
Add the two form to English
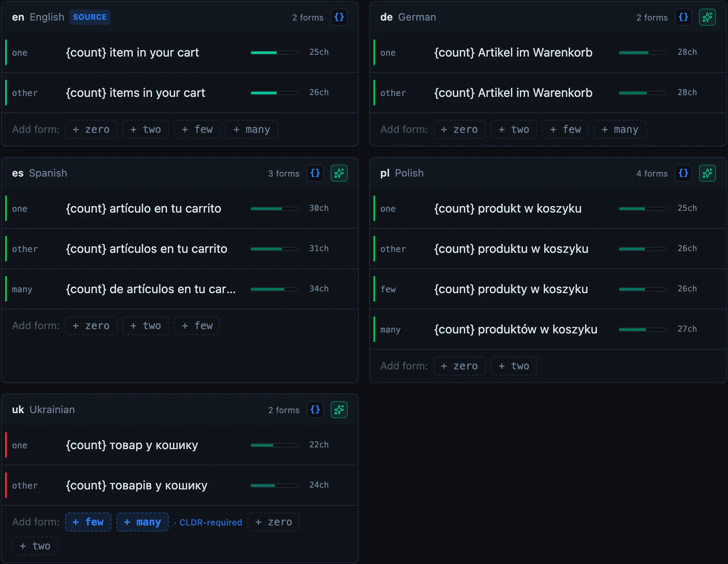pos(146,129)
